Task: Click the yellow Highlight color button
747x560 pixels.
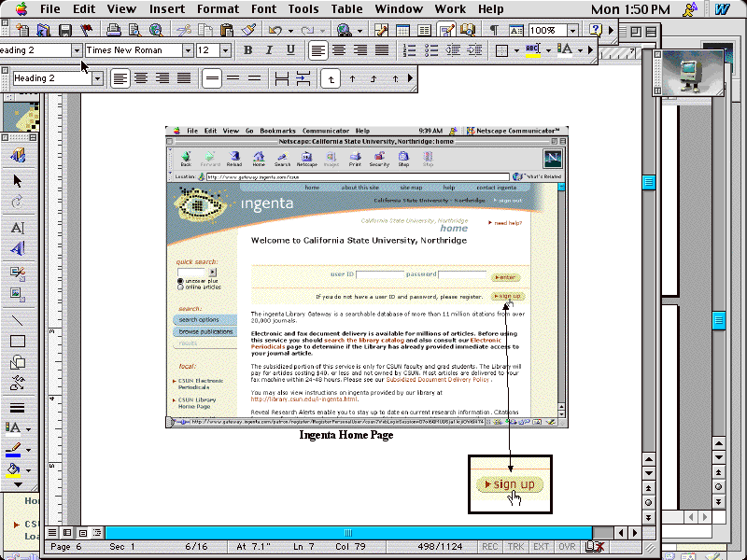Action: (x=533, y=50)
